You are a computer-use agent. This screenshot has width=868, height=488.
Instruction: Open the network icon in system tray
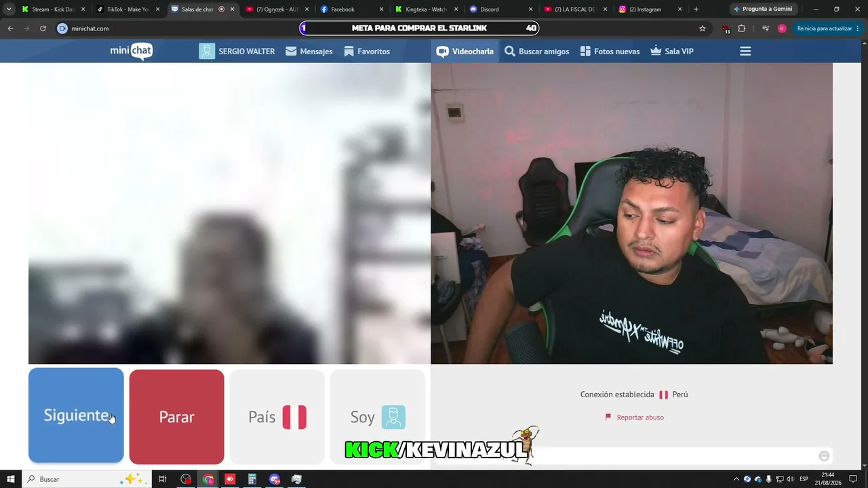pos(779,479)
